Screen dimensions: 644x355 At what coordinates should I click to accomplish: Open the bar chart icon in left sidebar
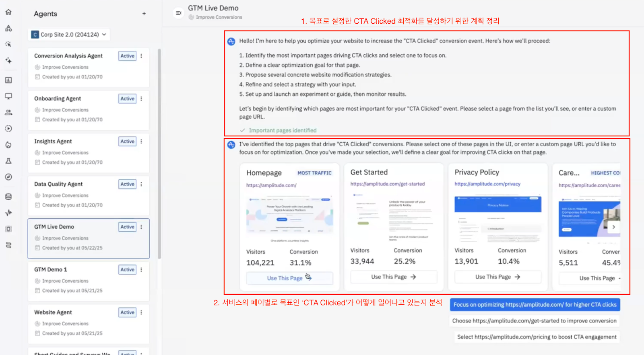[x=8, y=80]
